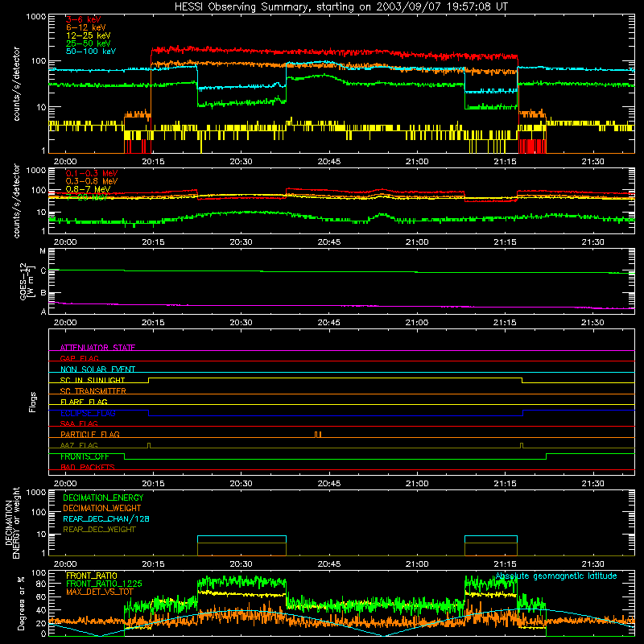644x644 pixels.
Task: Select the SC_TRANSMITTER flag label
Action: click(93, 390)
